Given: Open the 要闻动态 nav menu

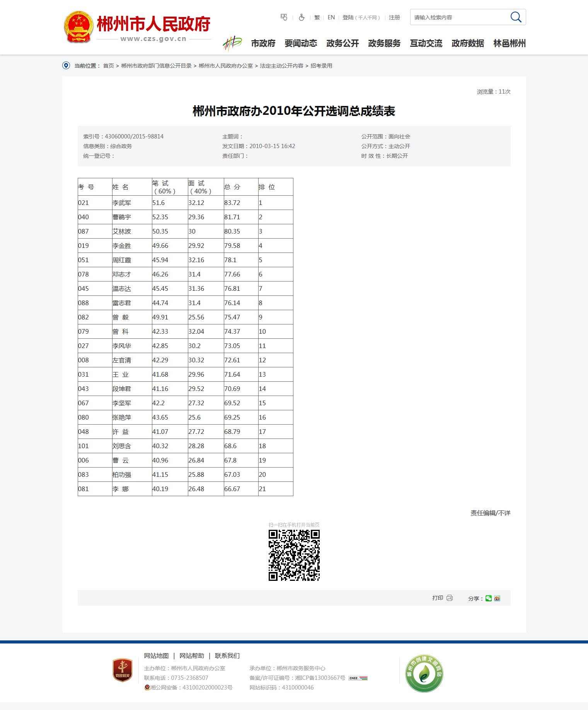Looking at the screenshot, I should 301,43.
